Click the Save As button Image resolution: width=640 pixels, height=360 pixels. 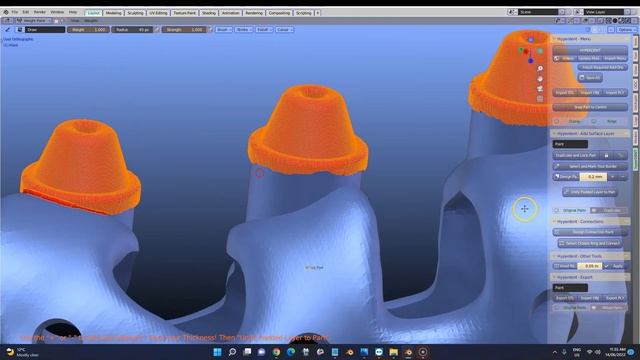tap(591, 78)
